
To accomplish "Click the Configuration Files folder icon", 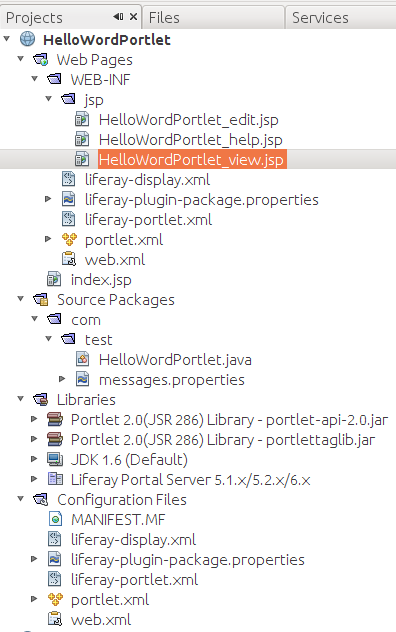I will [x=41, y=499].
